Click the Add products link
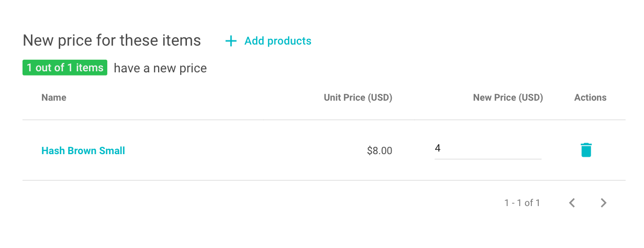 277,41
